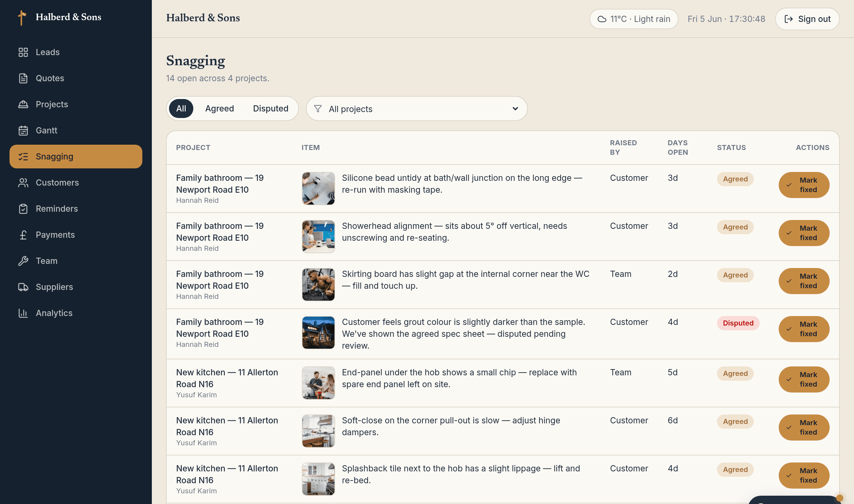The height and width of the screenshot is (504, 854).
Task: Click the Team wrench icon
Action: [x=23, y=261]
